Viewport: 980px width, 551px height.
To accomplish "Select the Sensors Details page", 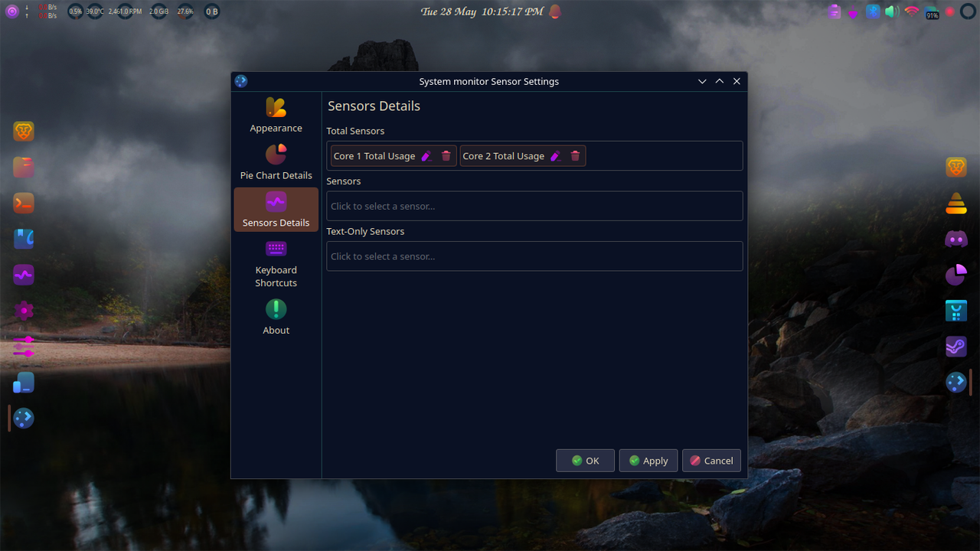I will point(276,210).
